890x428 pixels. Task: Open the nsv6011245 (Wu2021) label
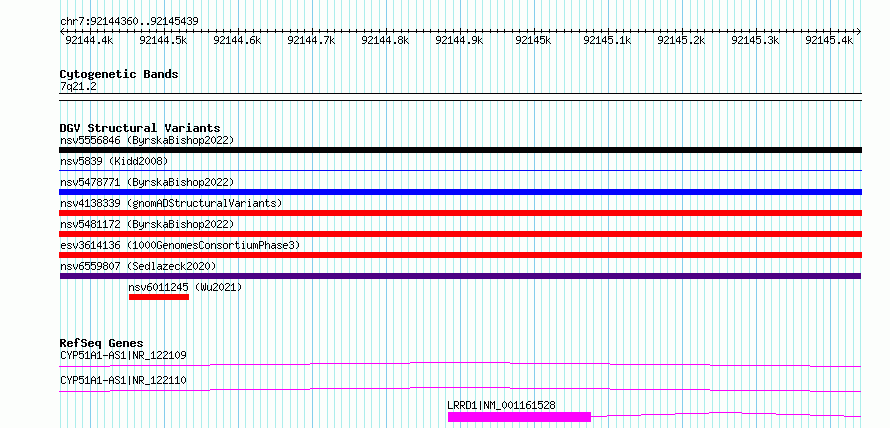186,287
